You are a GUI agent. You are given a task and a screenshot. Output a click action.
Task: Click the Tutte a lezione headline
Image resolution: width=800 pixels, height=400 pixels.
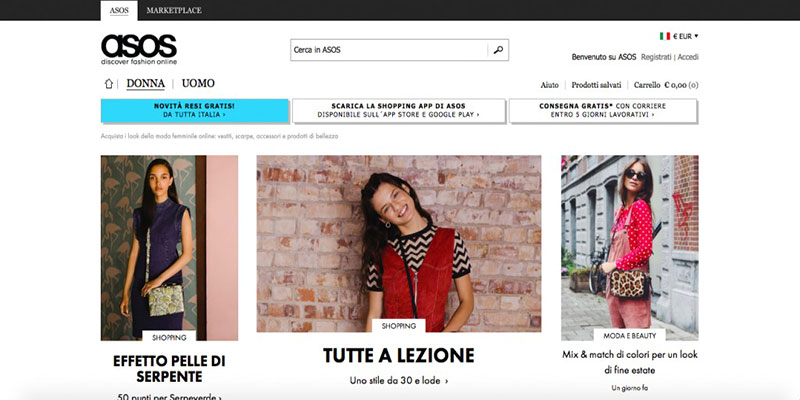coord(399,356)
